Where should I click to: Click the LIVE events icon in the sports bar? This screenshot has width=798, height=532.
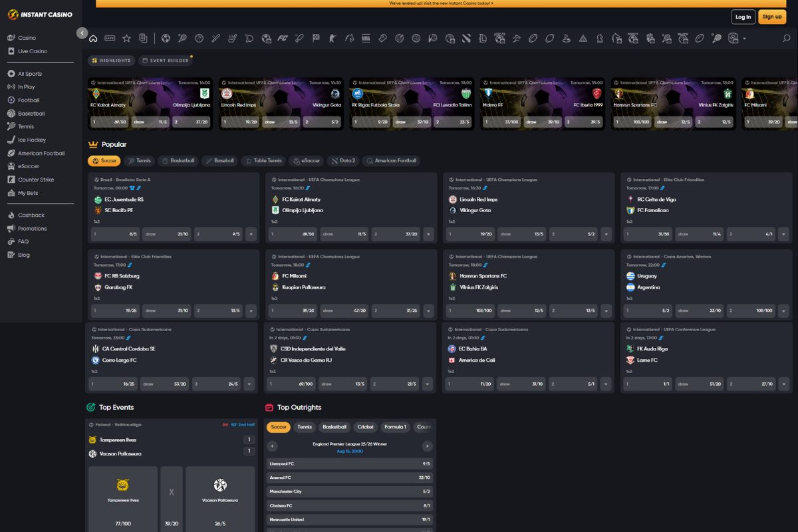(110, 39)
